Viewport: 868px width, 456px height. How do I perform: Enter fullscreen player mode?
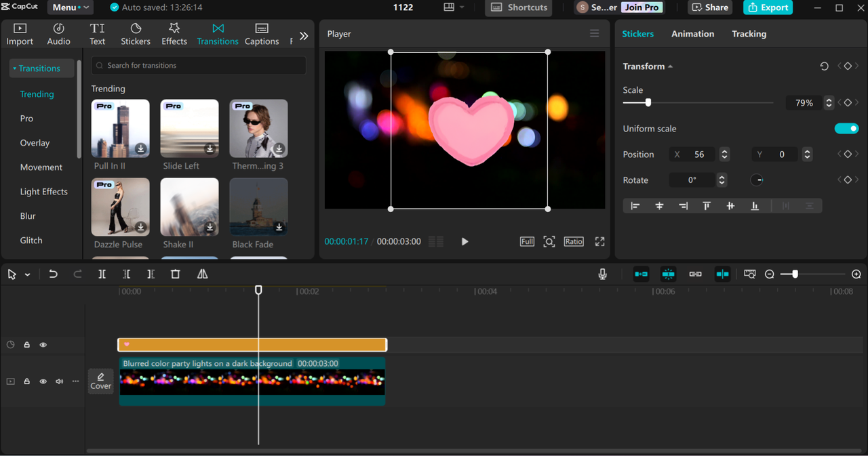click(x=599, y=241)
